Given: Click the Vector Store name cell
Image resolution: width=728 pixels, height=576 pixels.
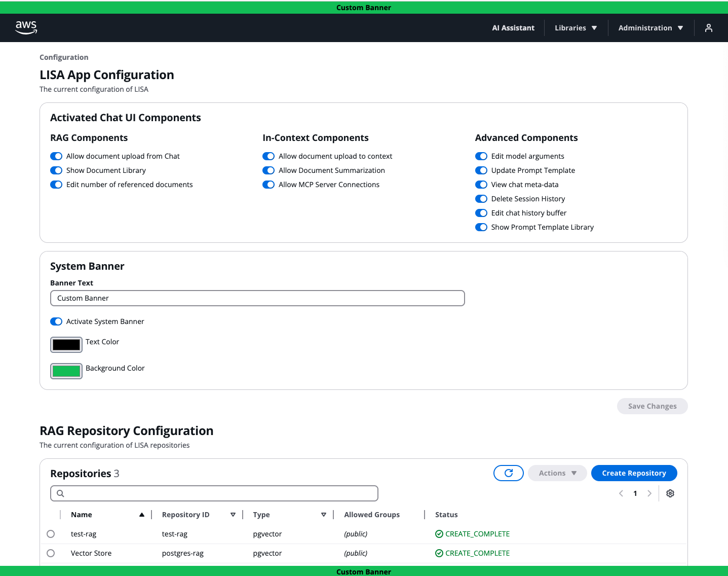Looking at the screenshot, I should click(x=91, y=553).
